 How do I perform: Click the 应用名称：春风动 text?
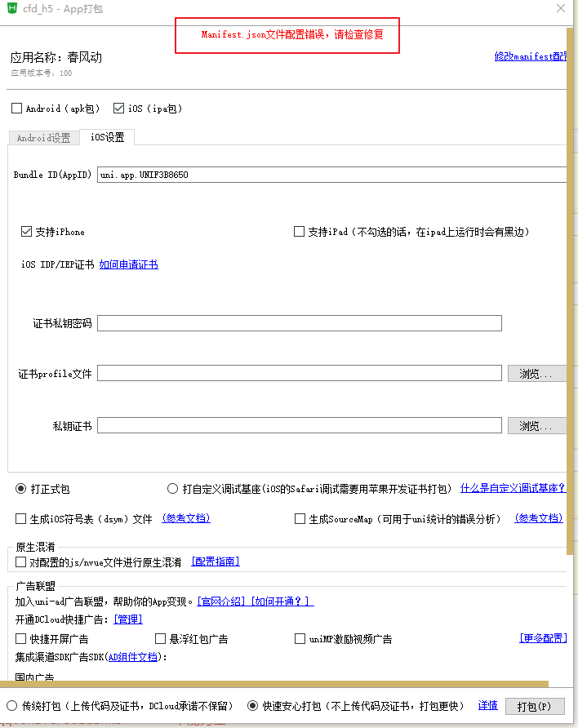coord(56,57)
